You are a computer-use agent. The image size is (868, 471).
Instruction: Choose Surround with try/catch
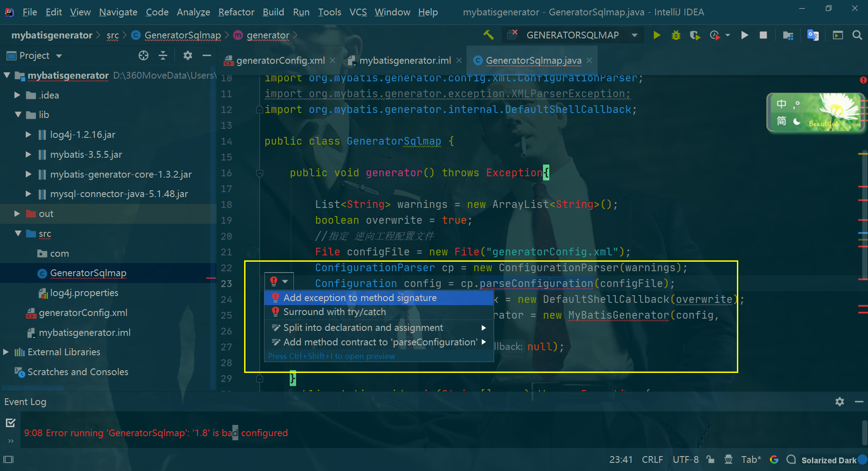point(379,312)
